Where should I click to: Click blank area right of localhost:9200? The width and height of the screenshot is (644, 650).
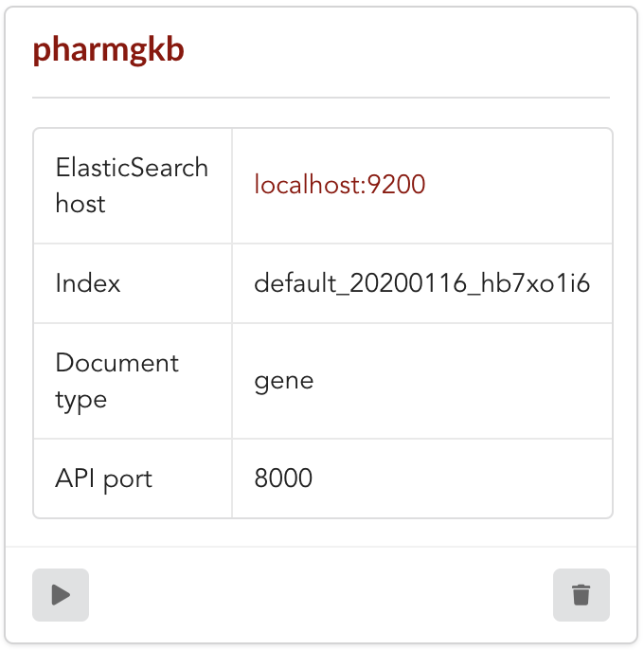(x=518, y=186)
